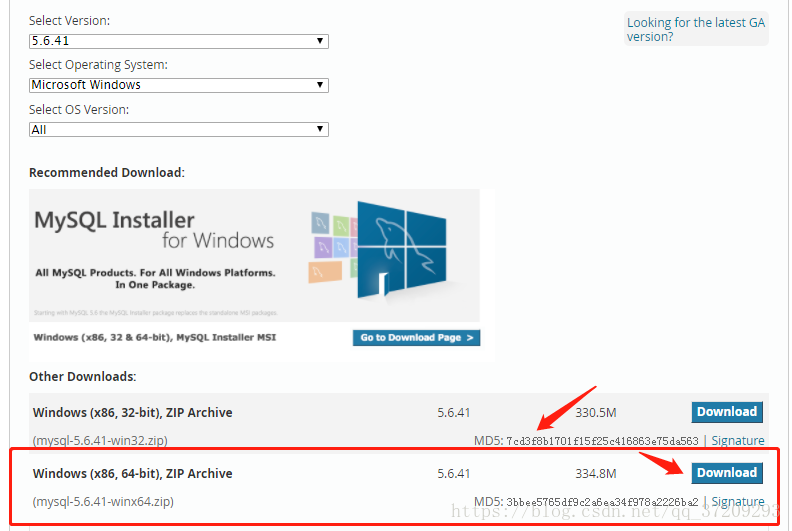Click the MD5 hash of the 64-bit archive
This screenshot has width=792, height=531.
point(602,502)
